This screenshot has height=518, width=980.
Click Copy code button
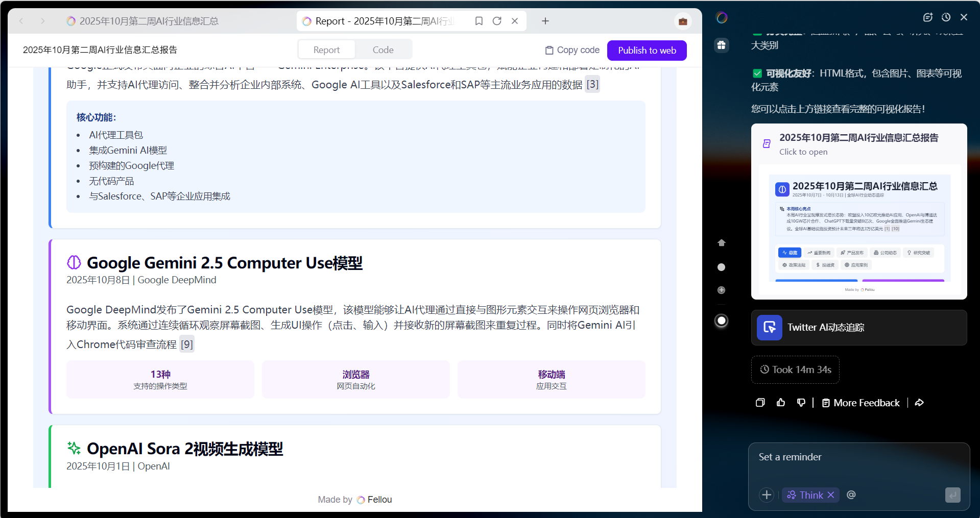tap(572, 50)
